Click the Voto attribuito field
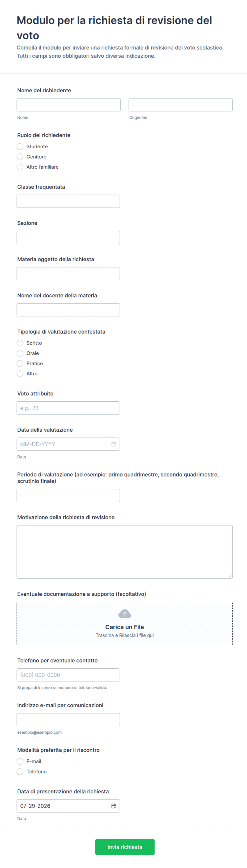This screenshot has width=247, height=868. coord(69,408)
